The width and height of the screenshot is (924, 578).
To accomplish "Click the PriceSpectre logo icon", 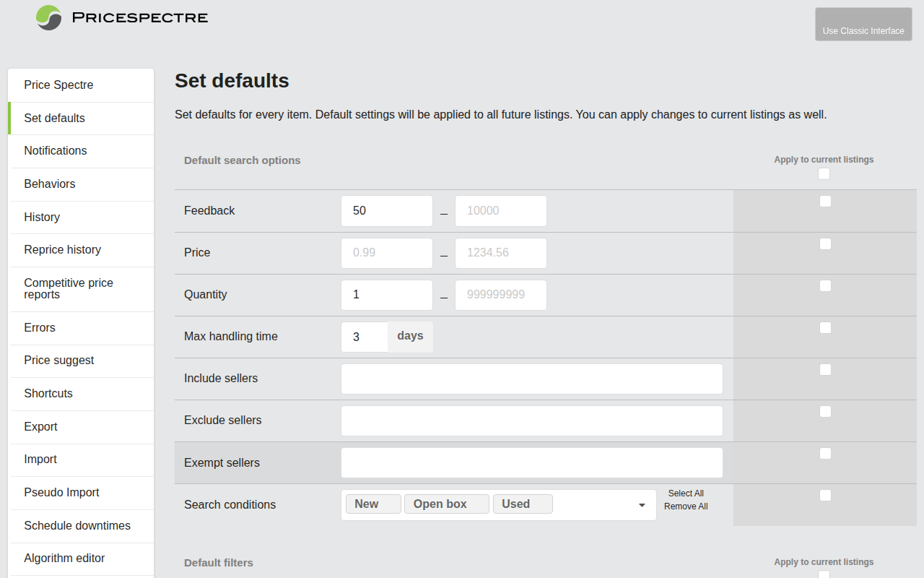I will coord(48,17).
